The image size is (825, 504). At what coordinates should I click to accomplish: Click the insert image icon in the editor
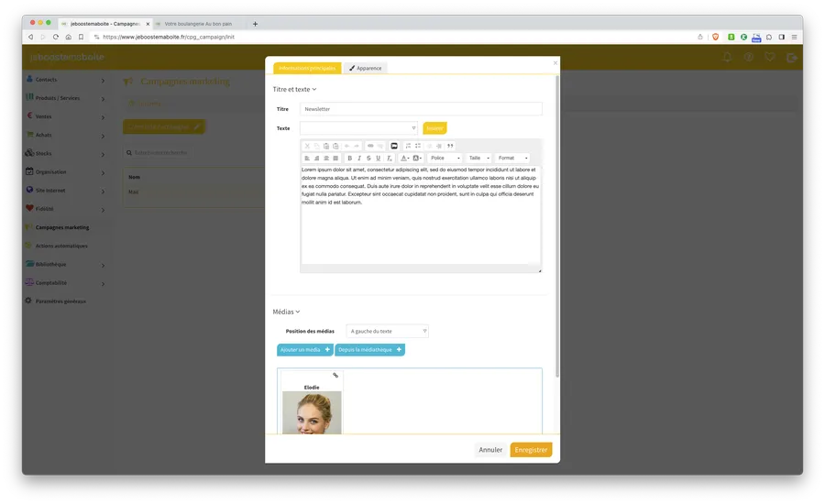pyautogui.click(x=394, y=146)
